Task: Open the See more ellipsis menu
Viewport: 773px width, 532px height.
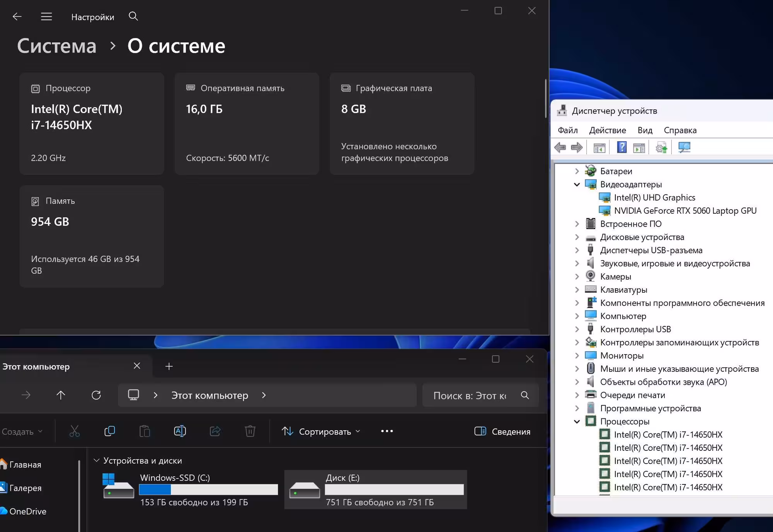Action: tap(387, 431)
